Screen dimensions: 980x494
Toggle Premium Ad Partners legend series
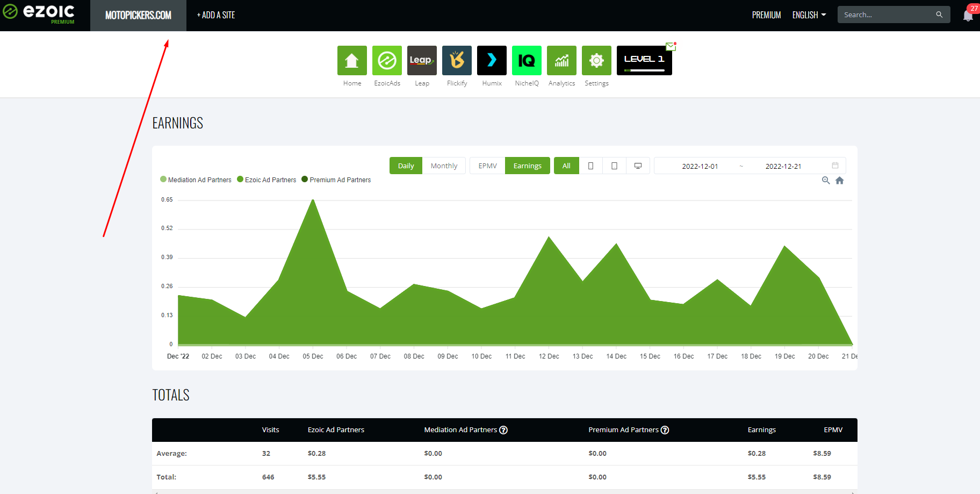(x=336, y=180)
